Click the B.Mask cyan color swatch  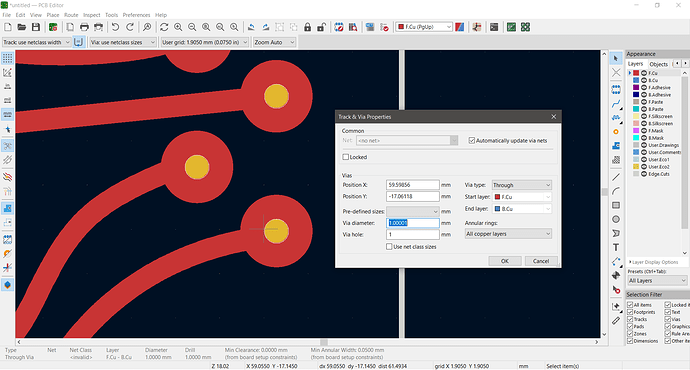(x=636, y=138)
